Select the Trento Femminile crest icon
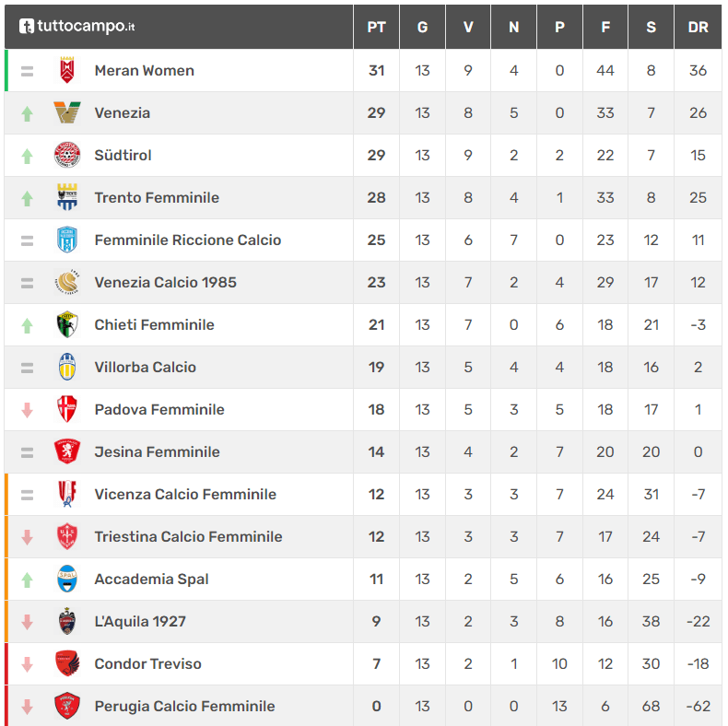Image resolution: width=728 pixels, height=726 pixels. click(67, 197)
